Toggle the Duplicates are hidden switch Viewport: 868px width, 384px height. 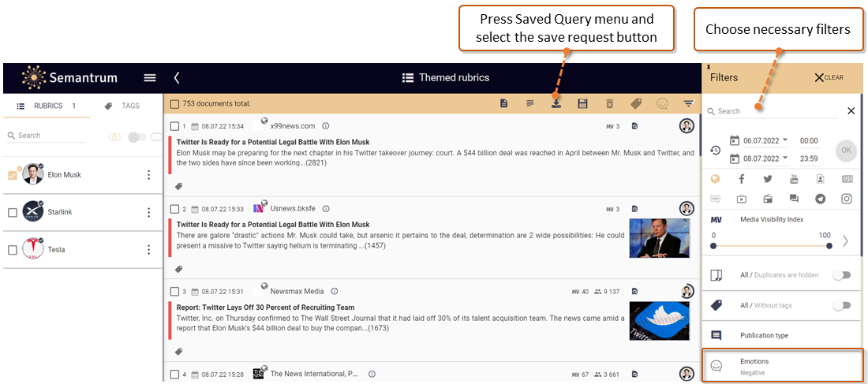click(x=841, y=275)
